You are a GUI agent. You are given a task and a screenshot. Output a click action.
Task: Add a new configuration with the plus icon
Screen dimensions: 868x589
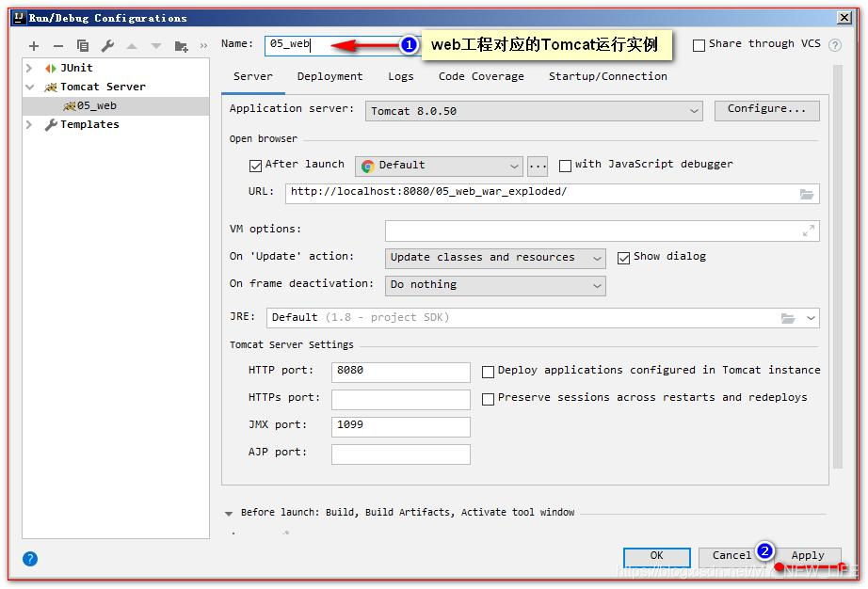[34, 46]
